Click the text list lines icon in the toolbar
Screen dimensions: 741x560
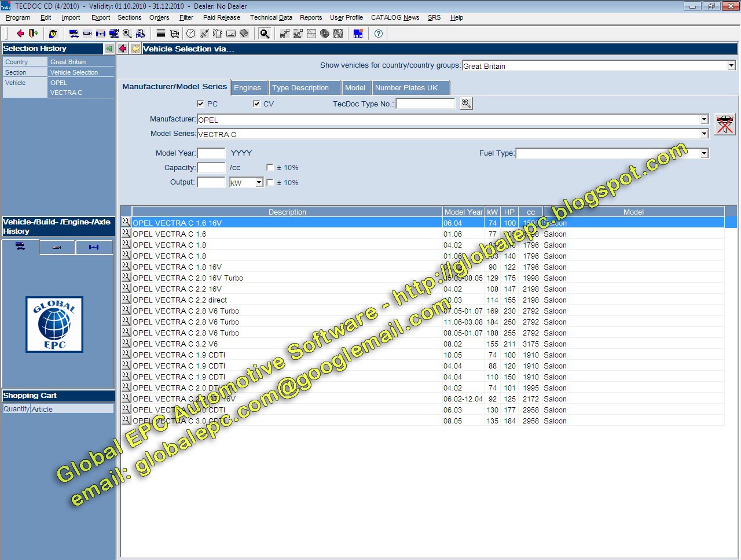(x=160, y=34)
